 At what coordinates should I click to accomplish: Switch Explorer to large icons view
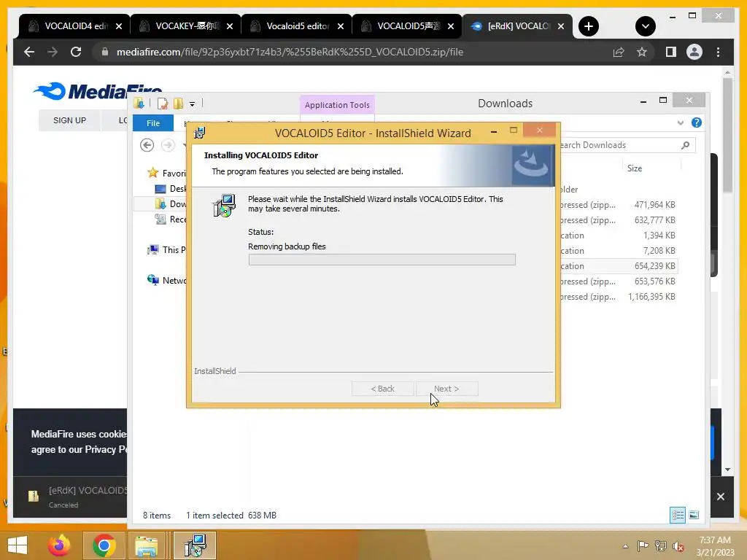click(x=694, y=515)
